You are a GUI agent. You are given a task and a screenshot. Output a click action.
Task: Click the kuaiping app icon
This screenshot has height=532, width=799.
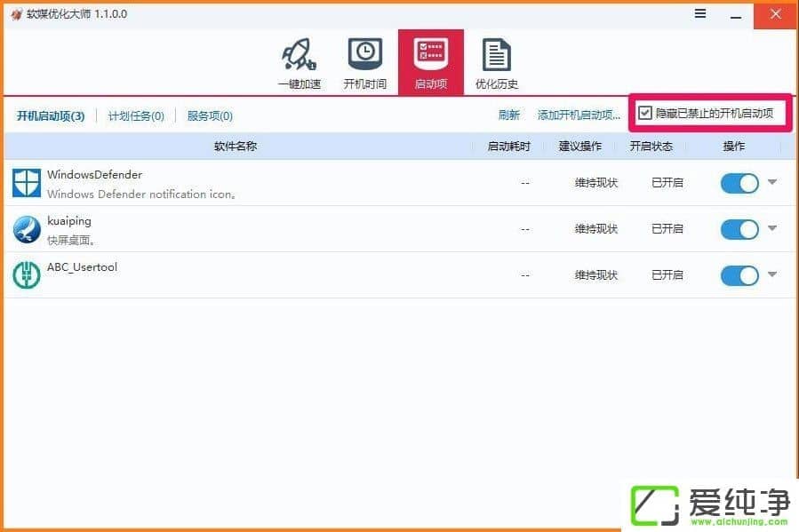coord(27,229)
